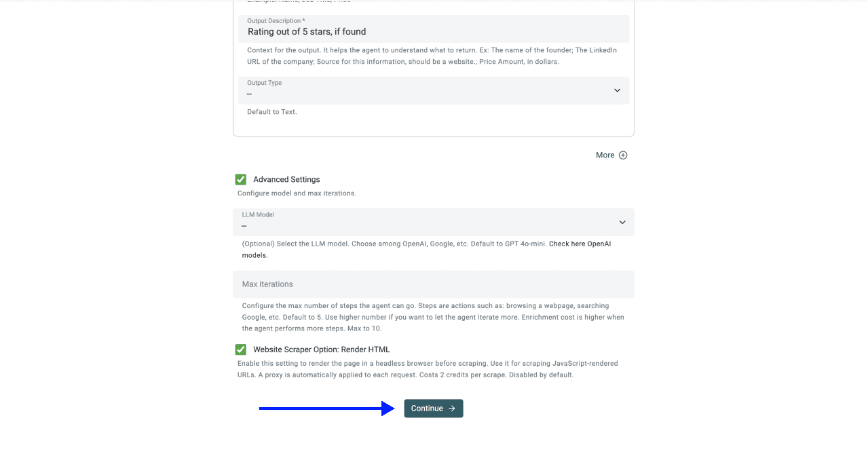
Task: Click the Output Description input field
Action: pos(434,31)
